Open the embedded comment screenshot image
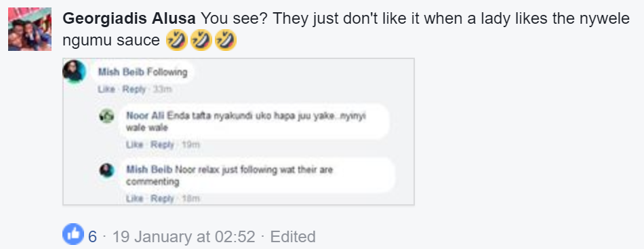 (238, 132)
